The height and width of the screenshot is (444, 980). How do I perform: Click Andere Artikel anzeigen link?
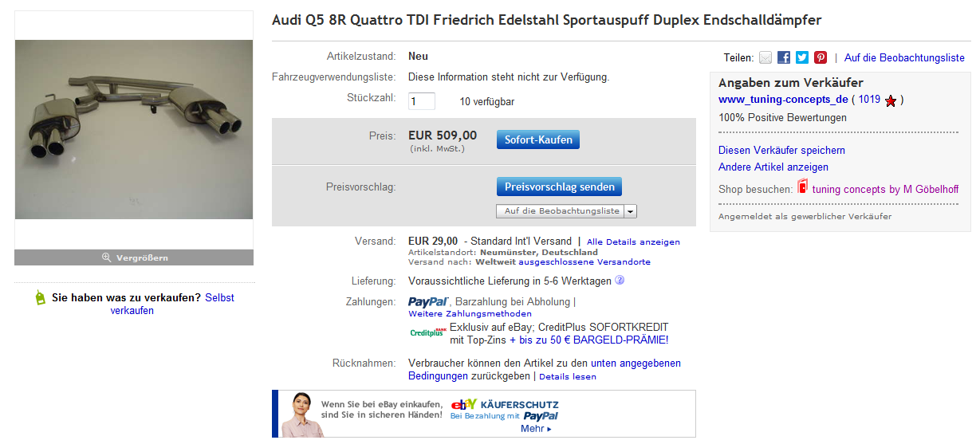(x=773, y=167)
